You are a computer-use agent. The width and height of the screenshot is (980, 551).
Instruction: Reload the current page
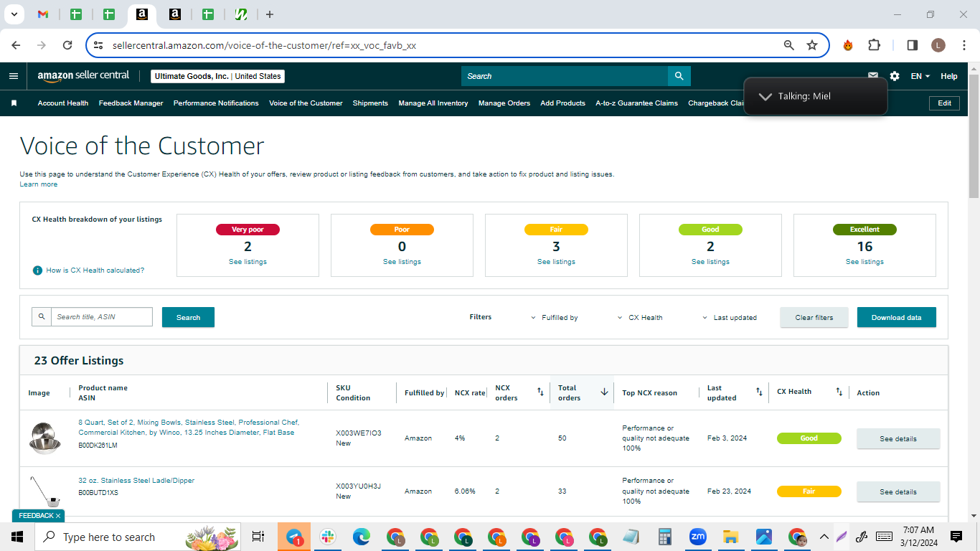tap(67, 45)
